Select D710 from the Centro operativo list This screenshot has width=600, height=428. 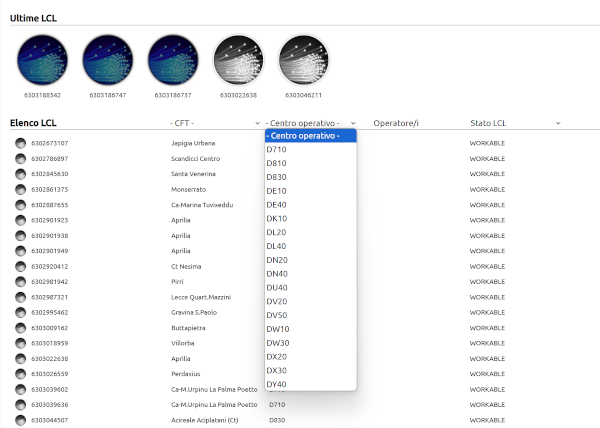pyautogui.click(x=277, y=149)
